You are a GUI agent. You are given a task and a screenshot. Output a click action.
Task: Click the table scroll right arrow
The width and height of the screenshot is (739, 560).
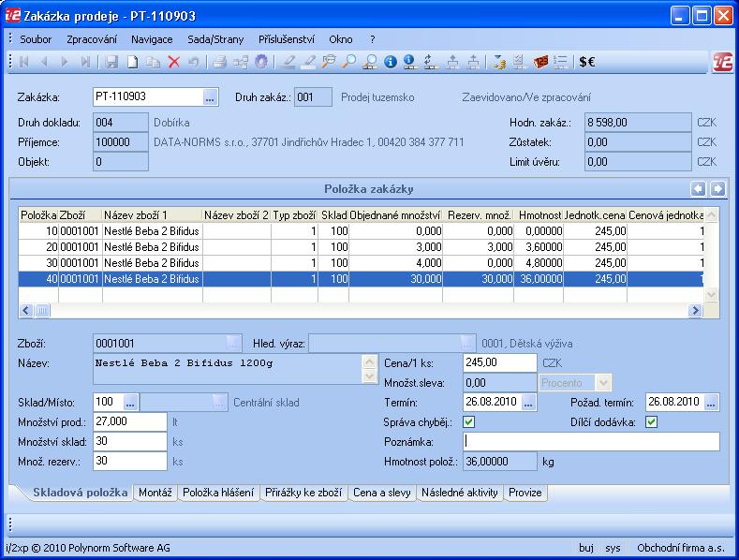[x=695, y=310]
